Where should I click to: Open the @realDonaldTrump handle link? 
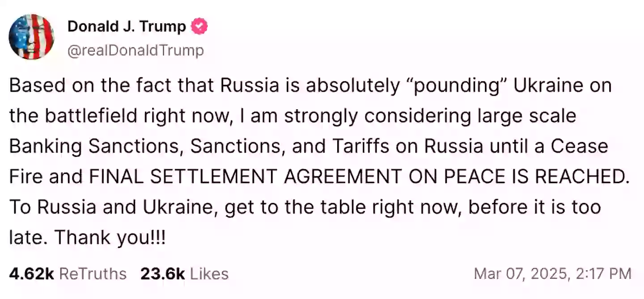136,51
